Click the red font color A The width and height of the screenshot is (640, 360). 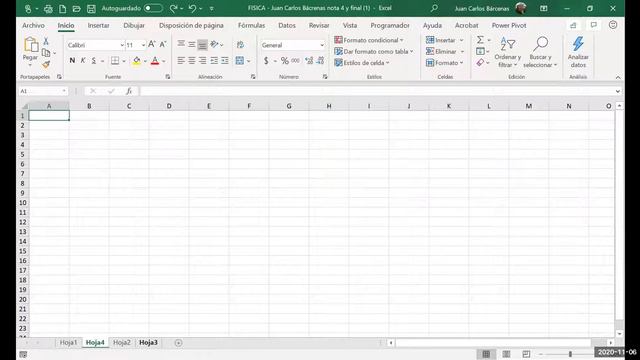tap(155, 61)
